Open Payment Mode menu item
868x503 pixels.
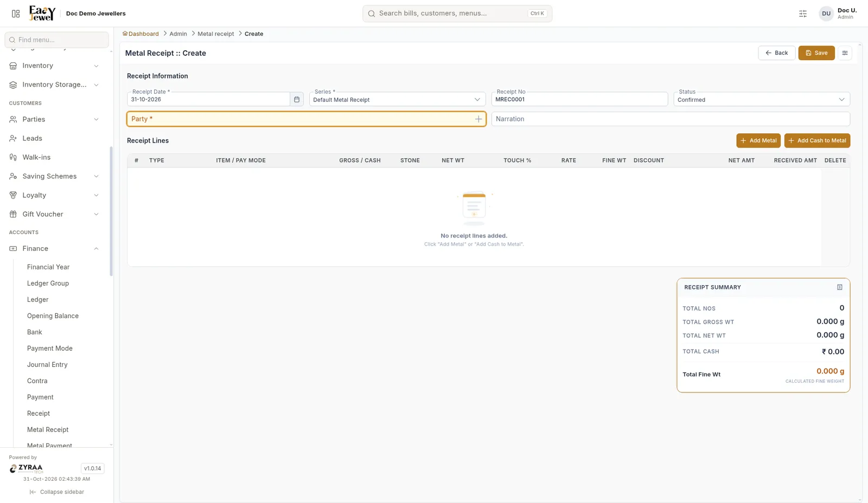pyautogui.click(x=50, y=349)
